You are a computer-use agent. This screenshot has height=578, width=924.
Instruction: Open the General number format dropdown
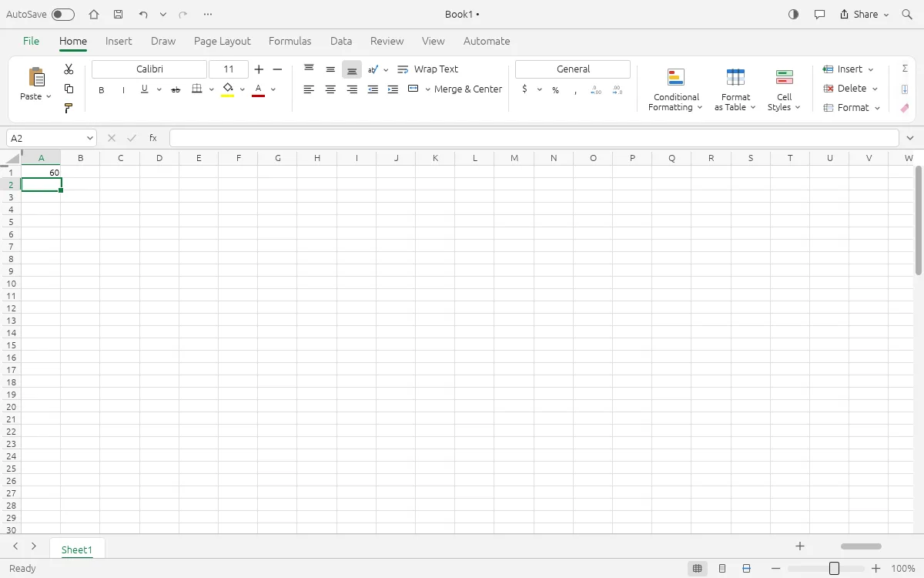(x=573, y=69)
